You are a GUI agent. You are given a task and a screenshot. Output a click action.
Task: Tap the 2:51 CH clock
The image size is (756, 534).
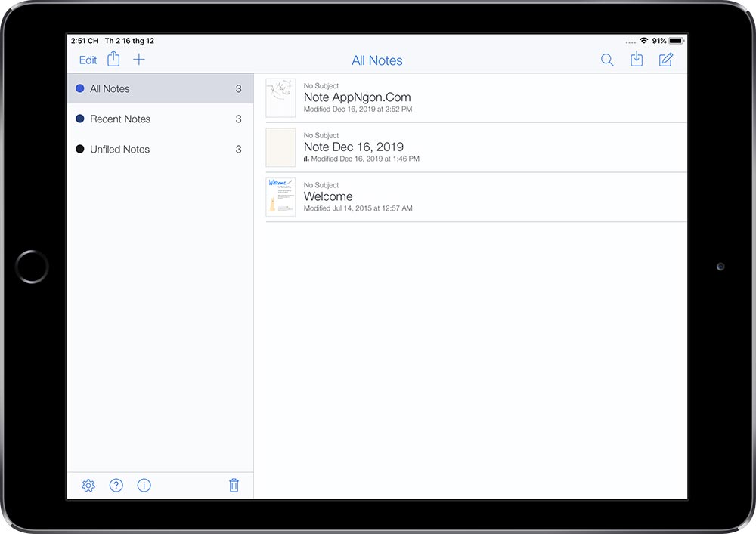[x=85, y=41]
